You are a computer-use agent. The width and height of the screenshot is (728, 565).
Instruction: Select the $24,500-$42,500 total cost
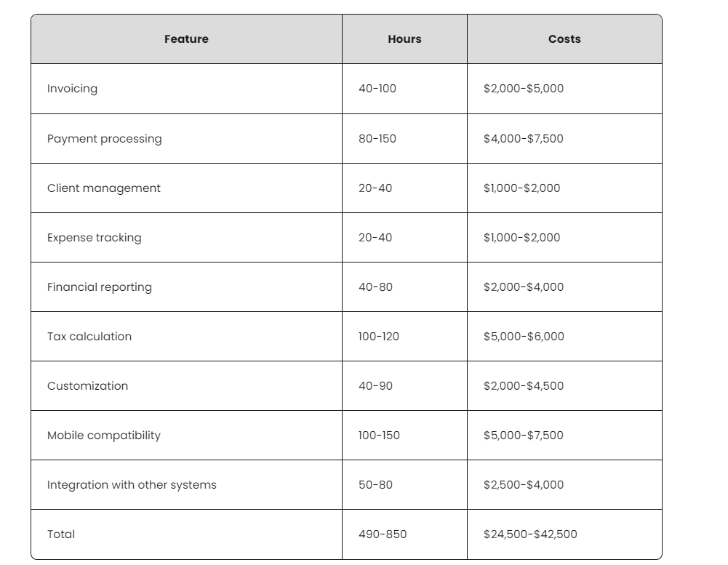pyautogui.click(x=529, y=534)
